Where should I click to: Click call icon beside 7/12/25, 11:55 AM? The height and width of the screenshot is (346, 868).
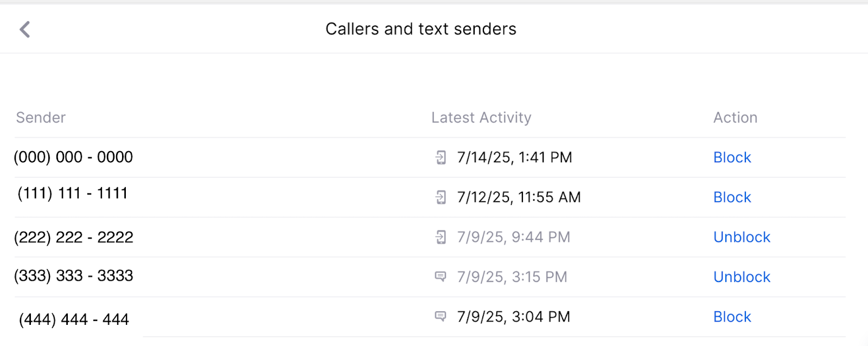click(x=441, y=197)
